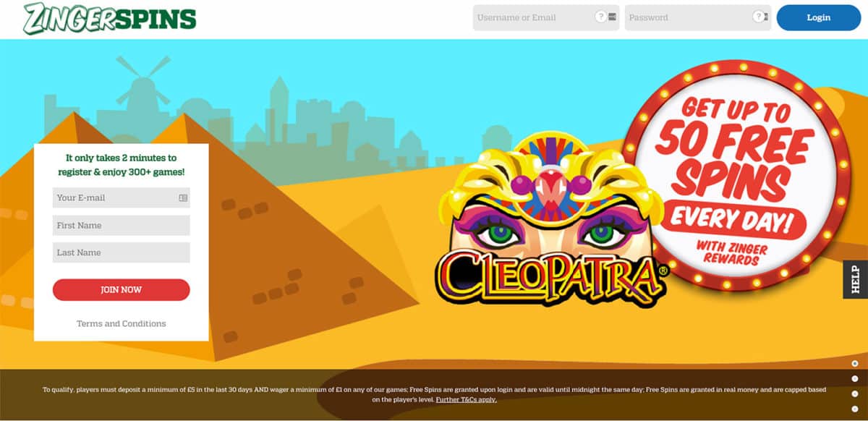Click the contact card autofill icon in Username field
The height and width of the screenshot is (421, 868).
point(613,17)
